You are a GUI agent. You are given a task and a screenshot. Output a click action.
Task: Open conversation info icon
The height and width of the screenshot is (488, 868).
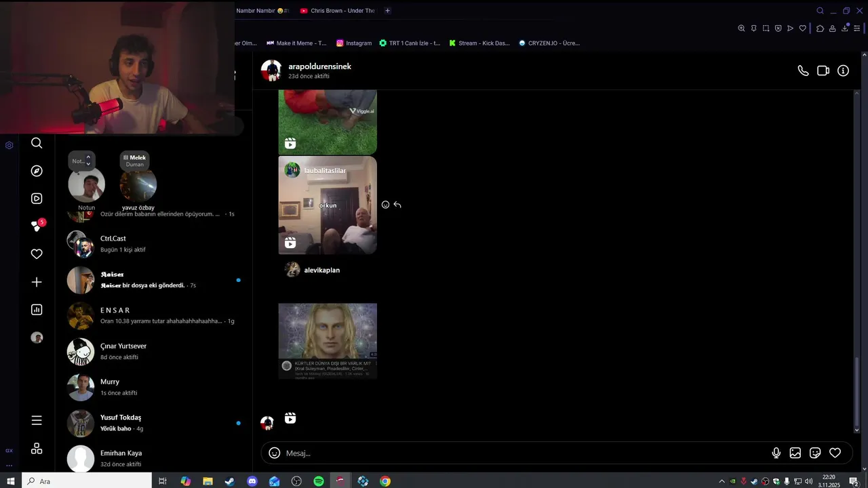click(x=843, y=70)
